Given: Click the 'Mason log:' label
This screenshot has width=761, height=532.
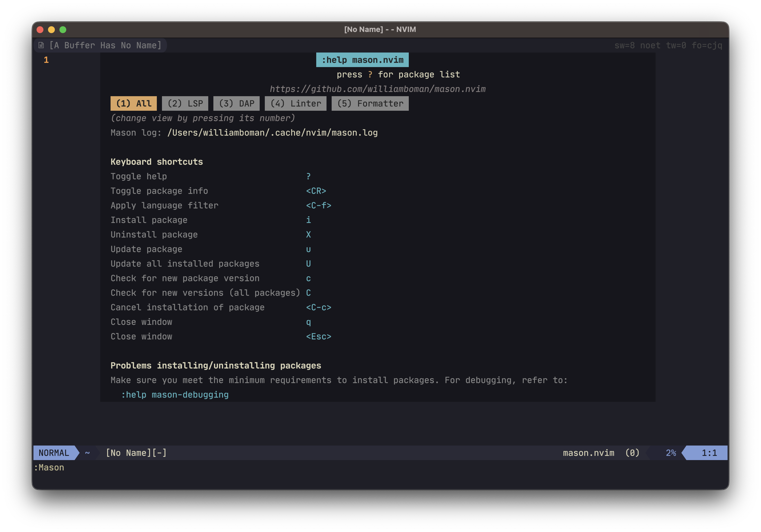Looking at the screenshot, I should coord(136,133).
